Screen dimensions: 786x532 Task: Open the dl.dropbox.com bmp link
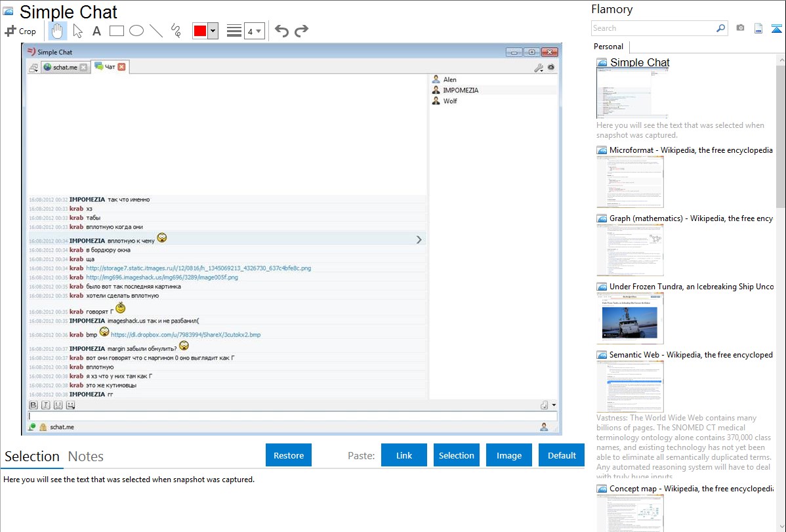186,335
